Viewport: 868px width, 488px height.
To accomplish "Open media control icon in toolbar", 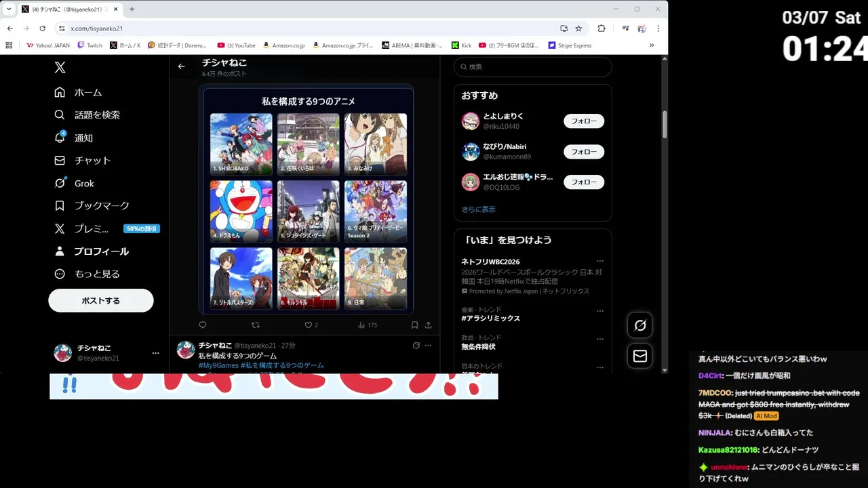I will pyautogui.click(x=625, y=28).
